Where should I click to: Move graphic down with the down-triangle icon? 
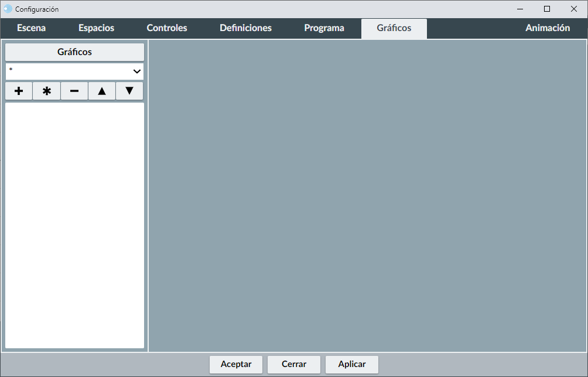click(129, 91)
